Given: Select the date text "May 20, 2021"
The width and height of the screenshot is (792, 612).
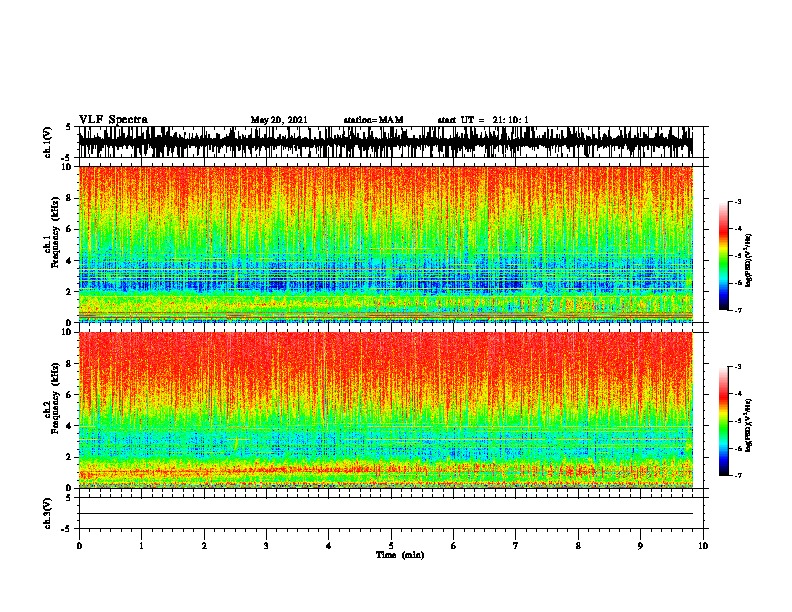Looking at the screenshot, I should tap(279, 120).
